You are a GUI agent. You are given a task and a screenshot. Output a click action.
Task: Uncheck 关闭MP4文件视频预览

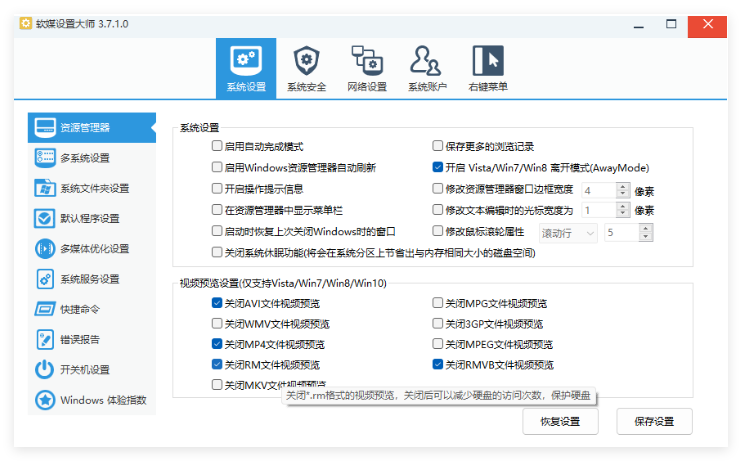point(217,344)
